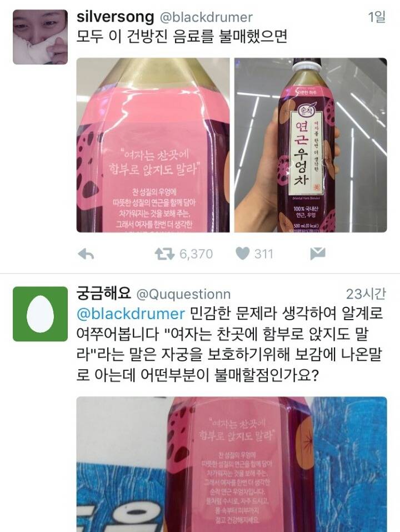Open the 궁금해요 display name

point(103,294)
